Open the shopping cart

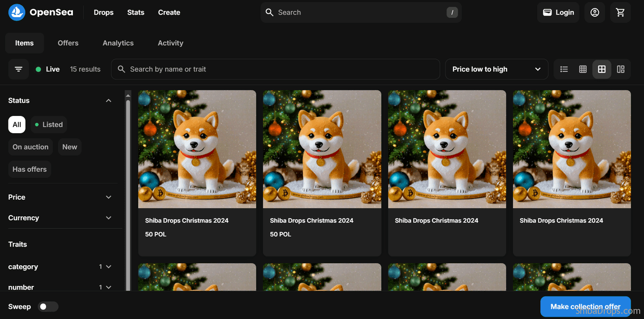tap(620, 12)
